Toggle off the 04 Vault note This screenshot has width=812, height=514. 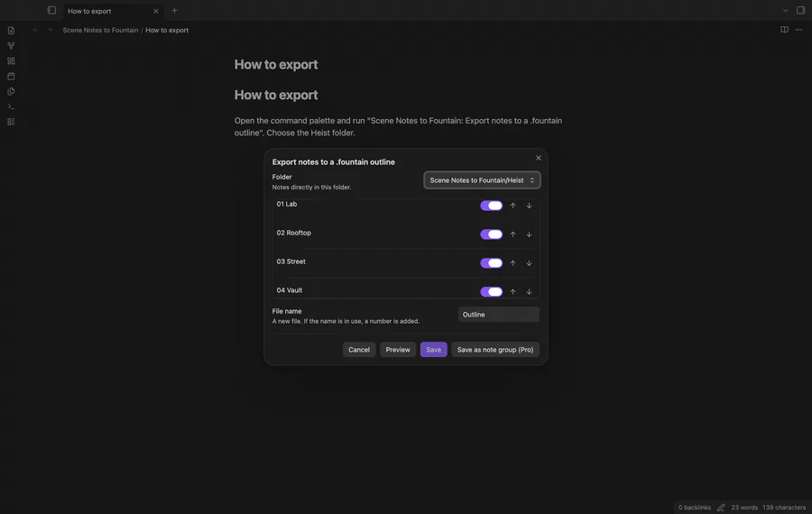tap(491, 292)
